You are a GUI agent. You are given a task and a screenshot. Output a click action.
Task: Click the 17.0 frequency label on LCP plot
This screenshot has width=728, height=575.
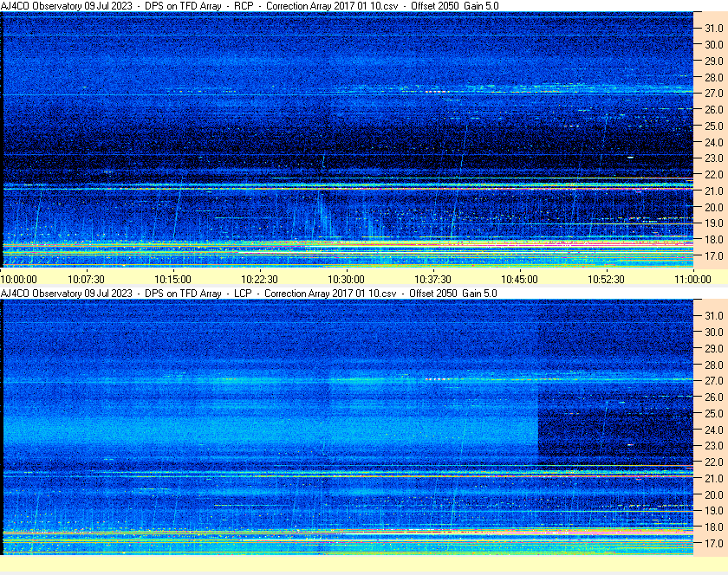[x=714, y=543]
